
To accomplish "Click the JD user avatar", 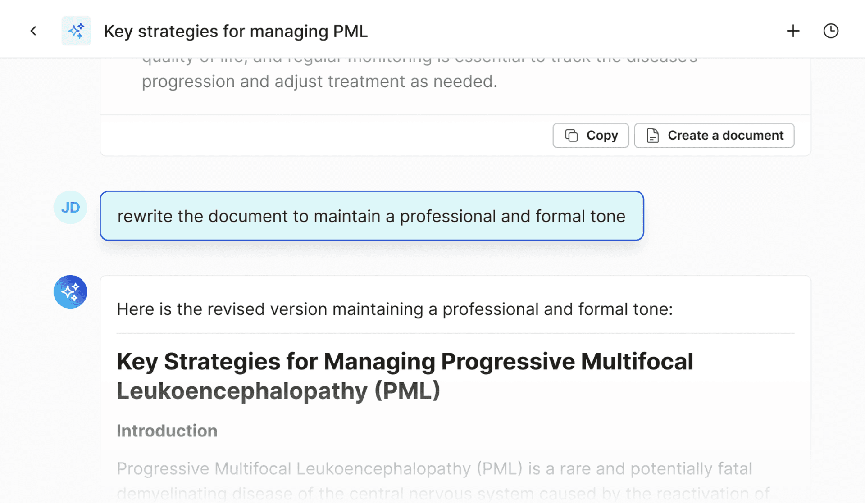I will pos(70,207).
